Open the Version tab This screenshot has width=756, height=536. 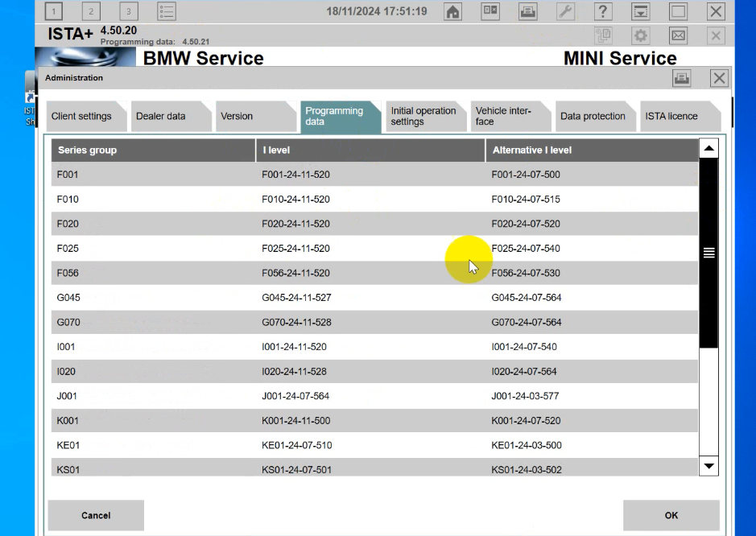[255, 116]
